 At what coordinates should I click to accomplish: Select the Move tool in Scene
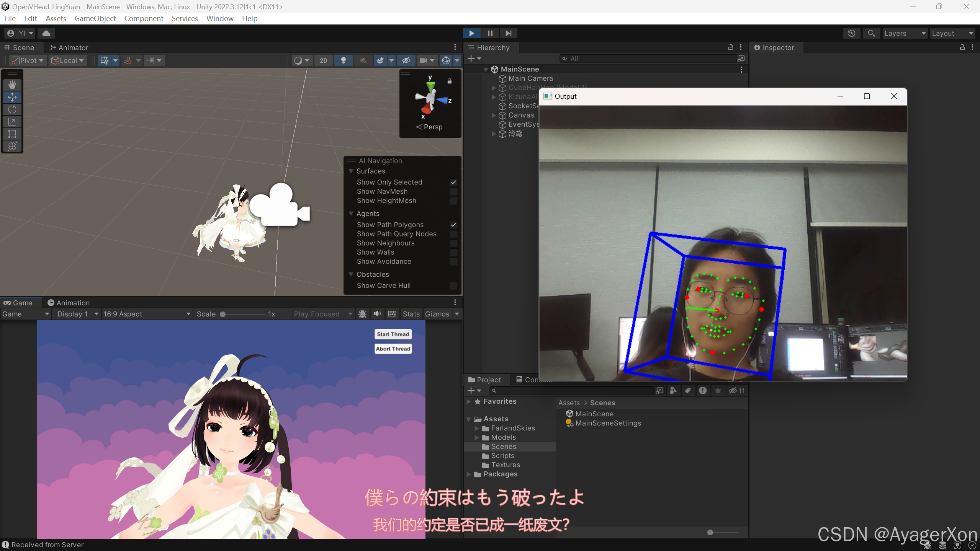click(x=12, y=97)
